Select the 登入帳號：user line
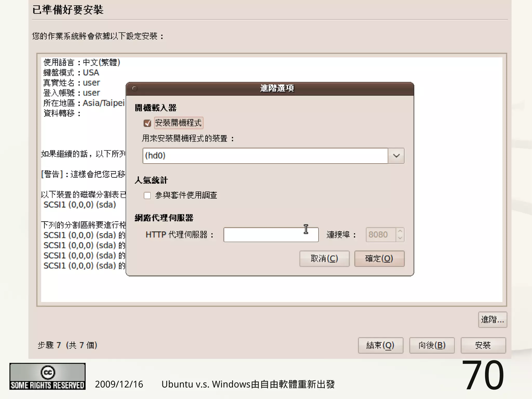 click(x=71, y=93)
